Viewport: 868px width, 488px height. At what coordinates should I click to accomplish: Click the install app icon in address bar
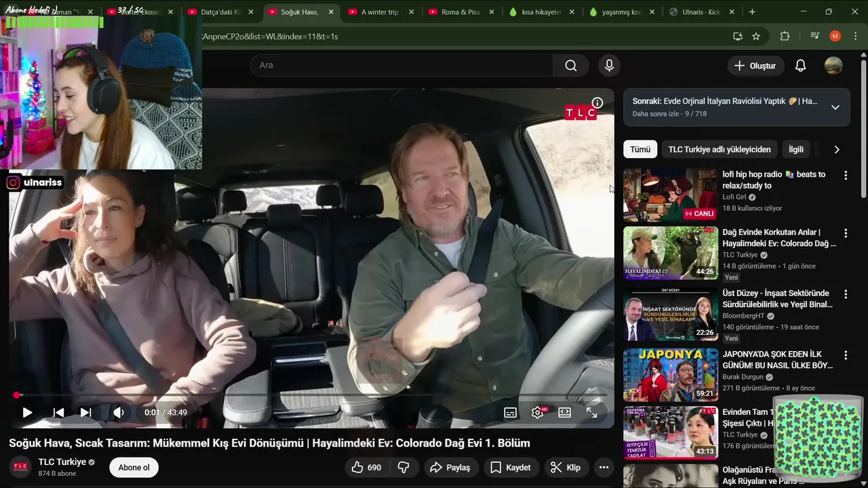coord(738,36)
